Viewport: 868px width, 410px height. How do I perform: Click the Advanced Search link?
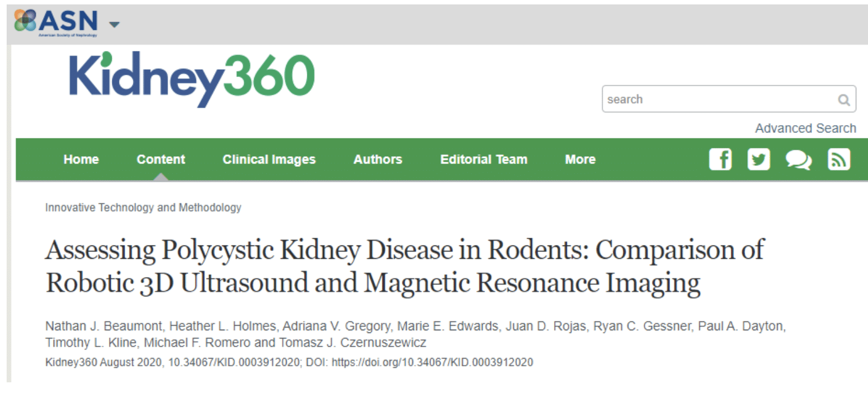tap(805, 129)
